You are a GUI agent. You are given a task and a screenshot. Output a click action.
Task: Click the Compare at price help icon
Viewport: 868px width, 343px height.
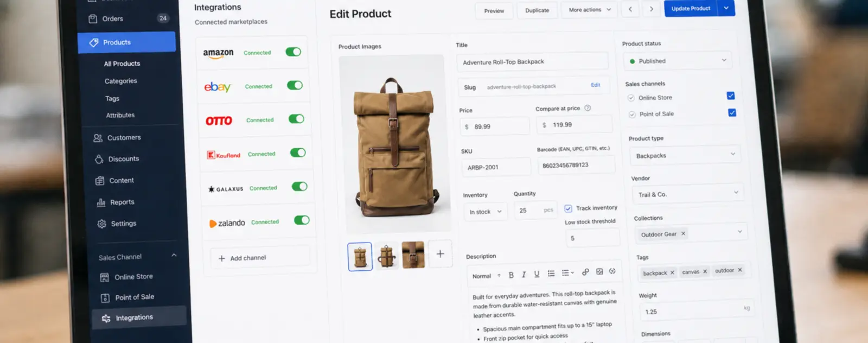[x=588, y=108]
